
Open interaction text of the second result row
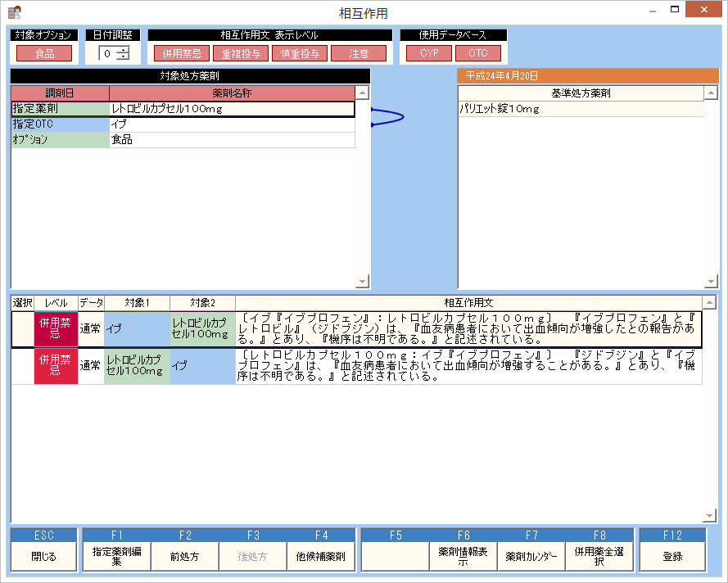(x=468, y=366)
